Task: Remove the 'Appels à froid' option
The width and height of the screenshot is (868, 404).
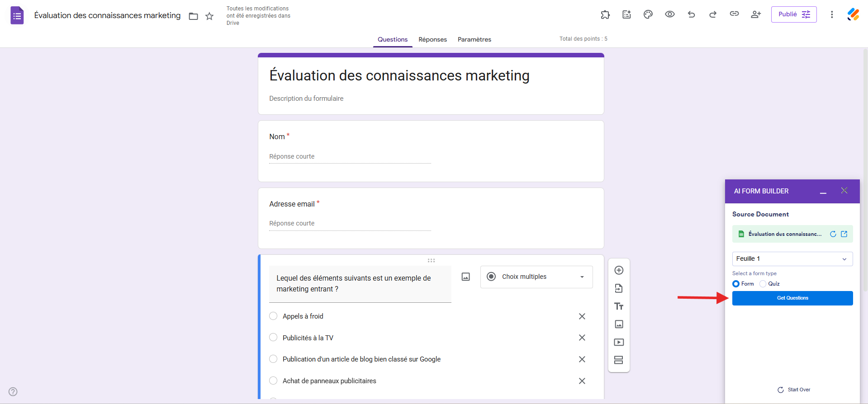Action: pyautogui.click(x=582, y=316)
